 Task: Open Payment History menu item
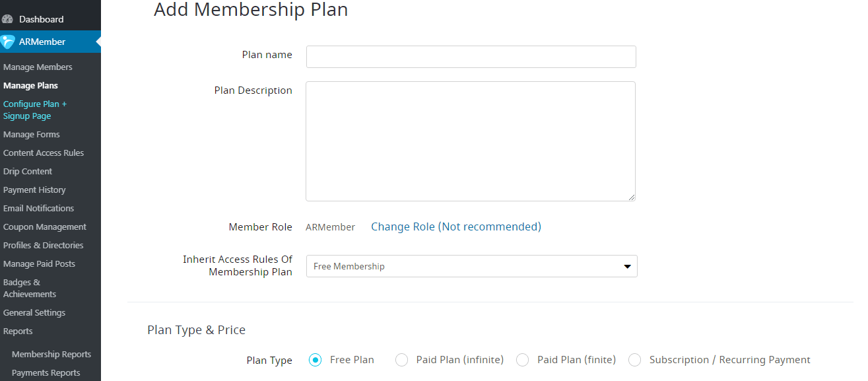point(34,190)
